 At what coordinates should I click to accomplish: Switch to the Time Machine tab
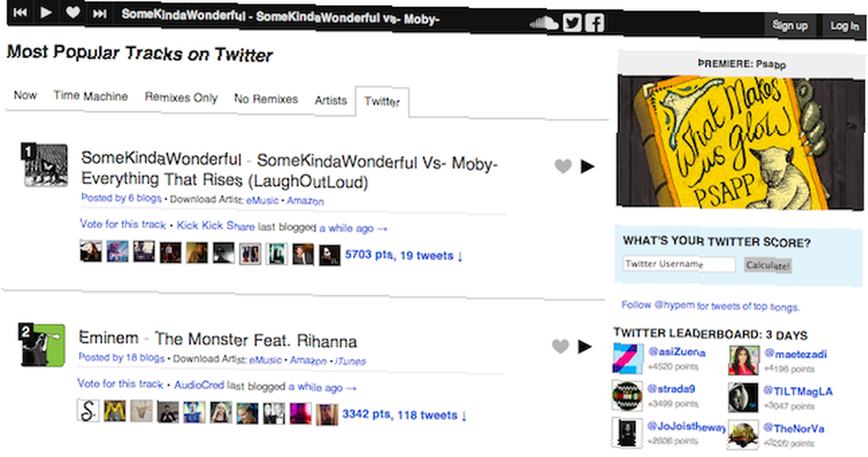click(x=91, y=96)
